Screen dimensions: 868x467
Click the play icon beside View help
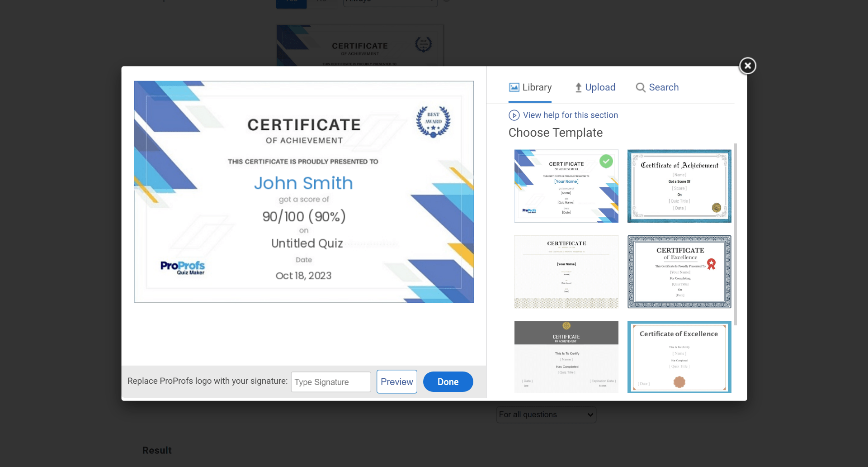[514, 115]
